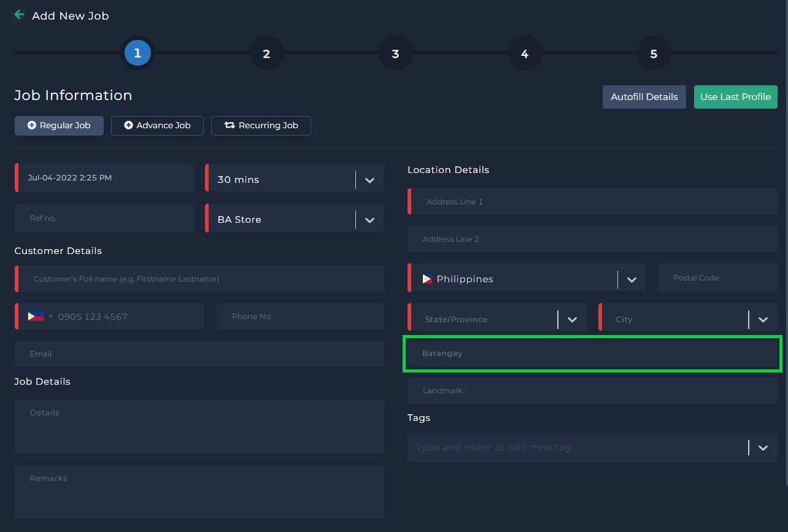
Task: Click the 'Tags' label
Action: click(419, 417)
